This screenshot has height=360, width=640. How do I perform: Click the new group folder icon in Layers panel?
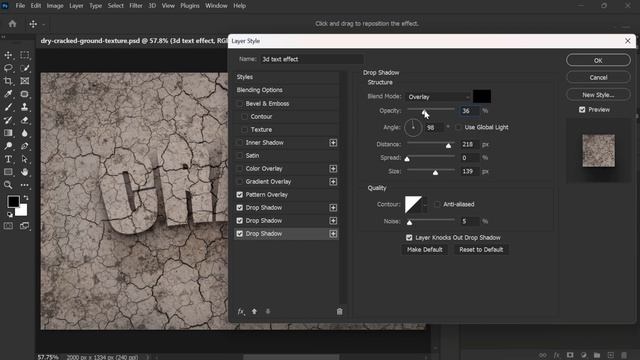point(597,356)
